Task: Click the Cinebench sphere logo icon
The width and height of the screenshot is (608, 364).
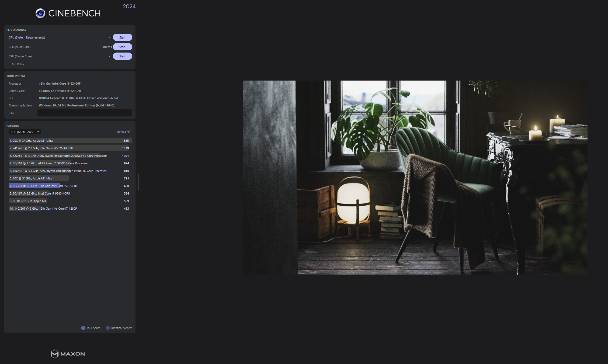Action: 40,13
